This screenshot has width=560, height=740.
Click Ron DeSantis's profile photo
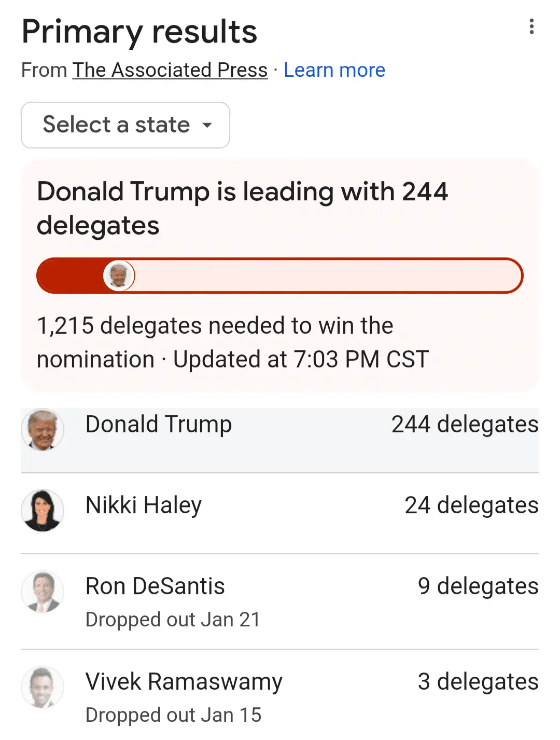pyautogui.click(x=43, y=592)
